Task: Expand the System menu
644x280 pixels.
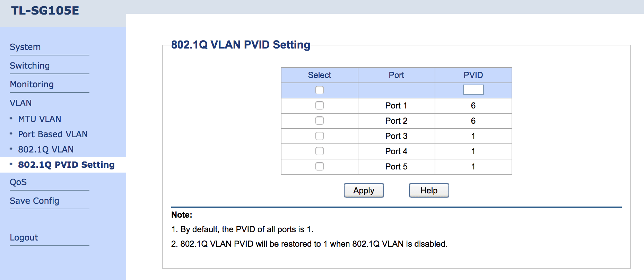Action: click(25, 47)
